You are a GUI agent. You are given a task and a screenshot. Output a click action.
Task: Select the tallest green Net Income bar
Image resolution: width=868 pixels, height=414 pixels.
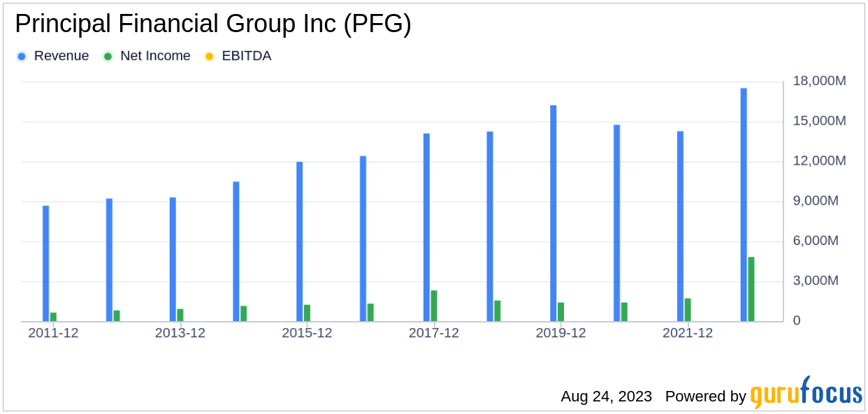(x=751, y=289)
